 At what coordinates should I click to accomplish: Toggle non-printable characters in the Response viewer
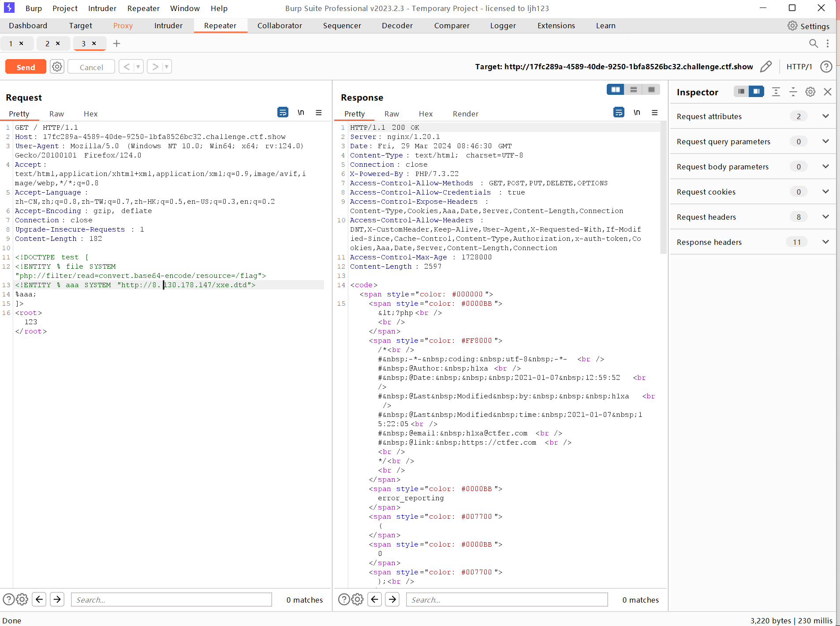pyautogui.click(x=637, y=112)
